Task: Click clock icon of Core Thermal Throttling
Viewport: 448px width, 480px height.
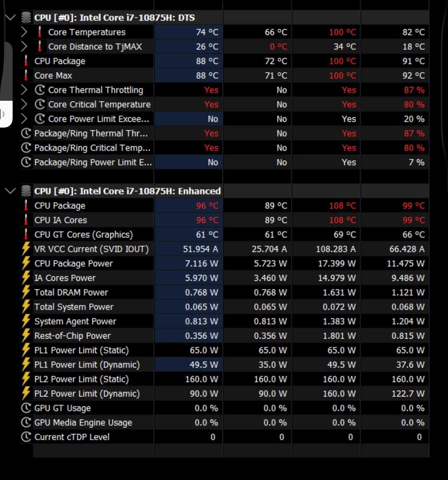Action: 40,90
